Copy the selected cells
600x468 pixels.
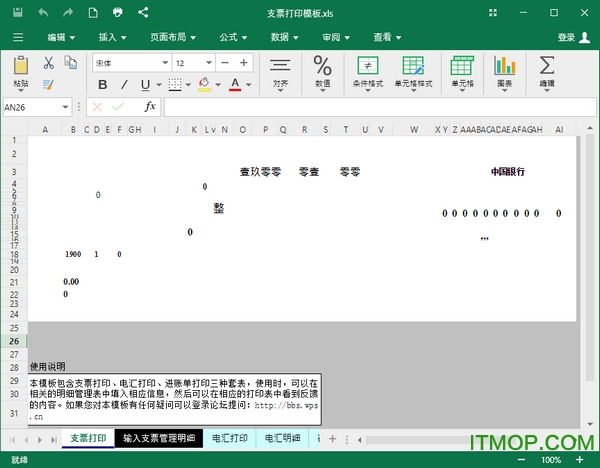(x=71, y=63)
